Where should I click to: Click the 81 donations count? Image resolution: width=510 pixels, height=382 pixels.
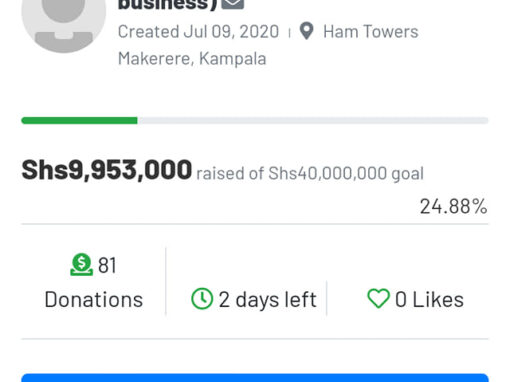click(x=107, y=265)
